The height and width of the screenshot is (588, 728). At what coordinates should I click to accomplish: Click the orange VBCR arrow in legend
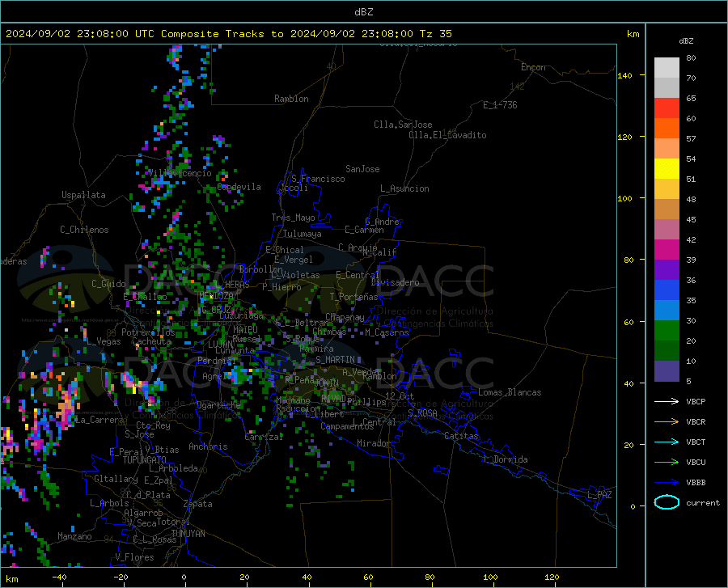[x=667, y=422]
